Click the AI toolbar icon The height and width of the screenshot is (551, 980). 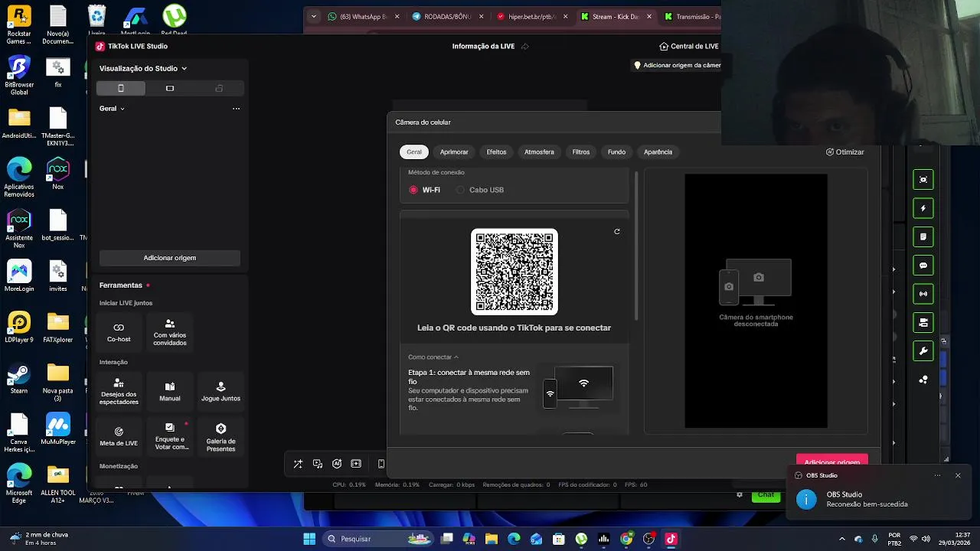click(337, 464)
